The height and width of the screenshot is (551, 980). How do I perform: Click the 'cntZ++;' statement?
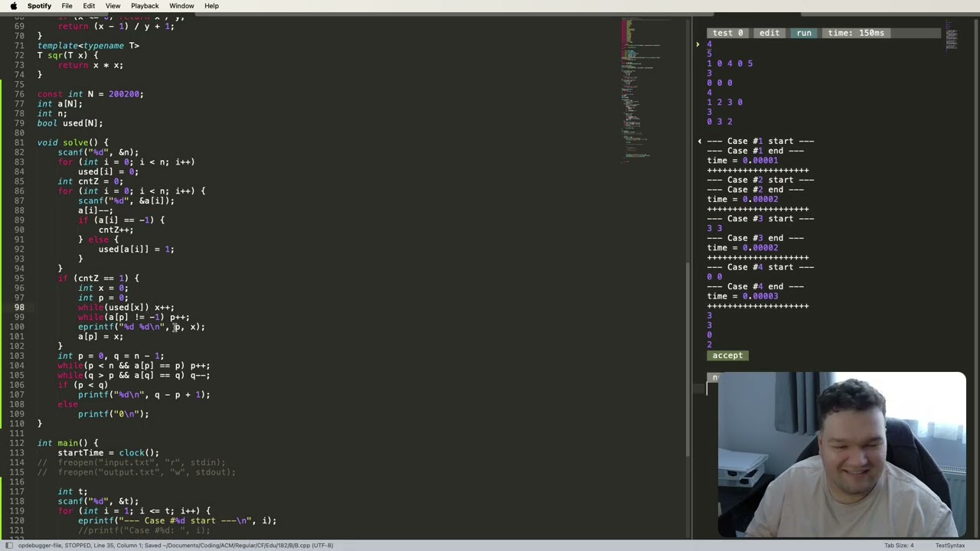click(116, 230)
